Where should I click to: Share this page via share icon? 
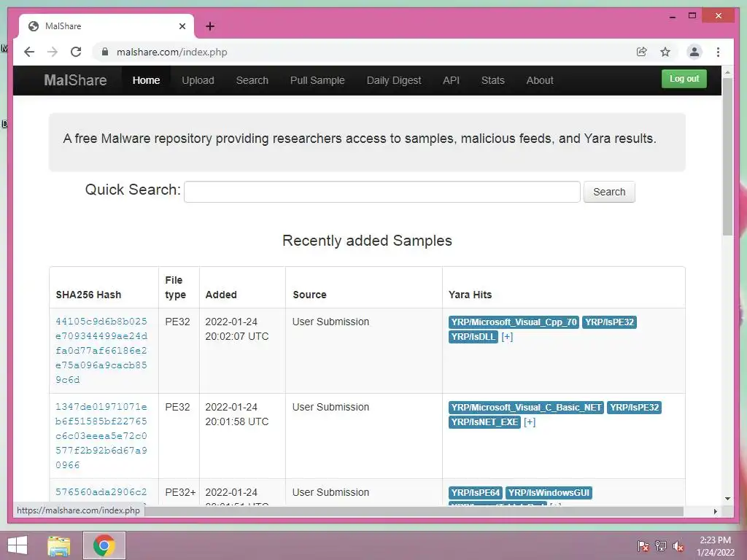click(642, 52)
